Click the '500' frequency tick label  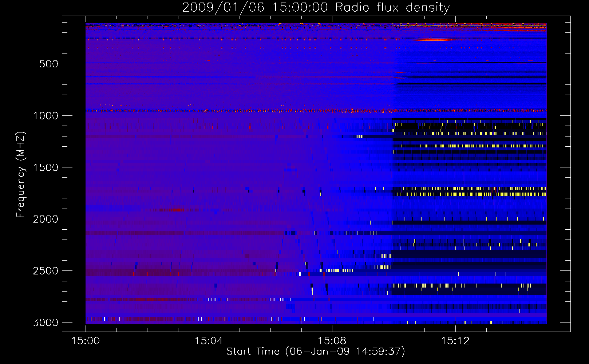point(49,64)
